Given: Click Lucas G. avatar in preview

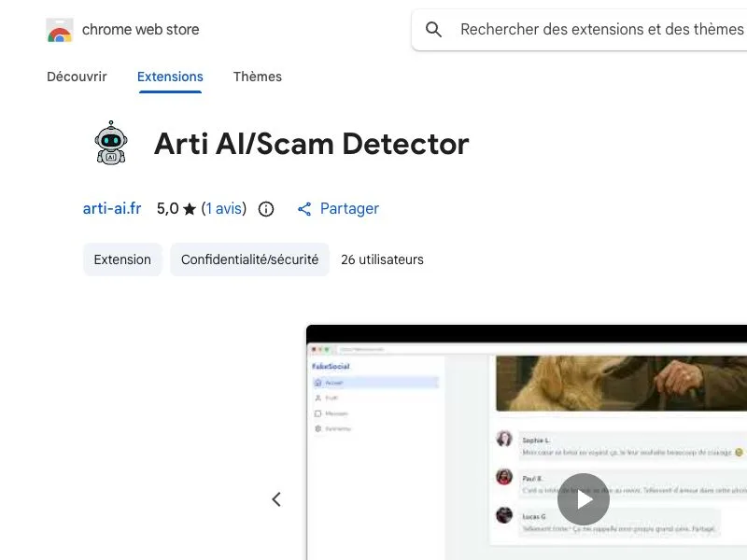Looking at the screenshot, I should coord(504,515).
